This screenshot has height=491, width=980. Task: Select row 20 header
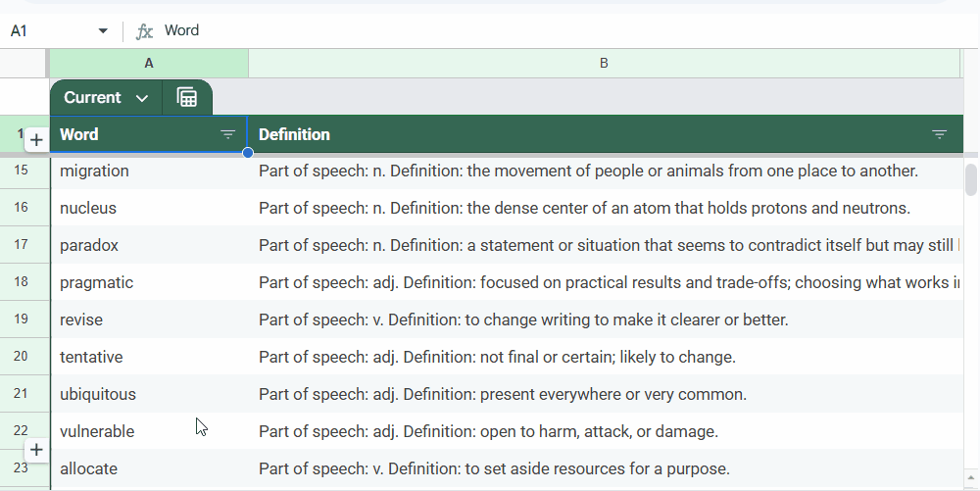[x=22, y=357]
